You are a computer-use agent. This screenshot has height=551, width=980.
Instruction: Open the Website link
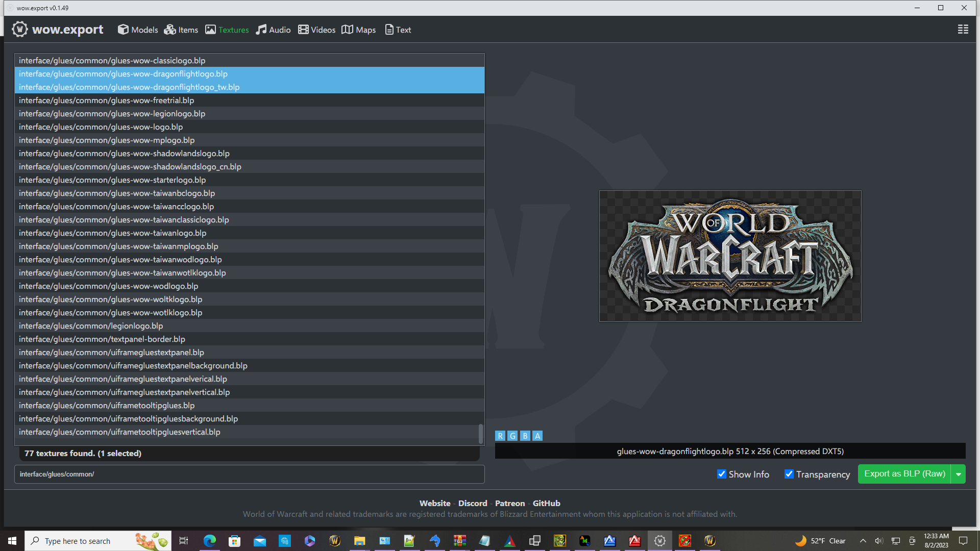pos(435,503)
